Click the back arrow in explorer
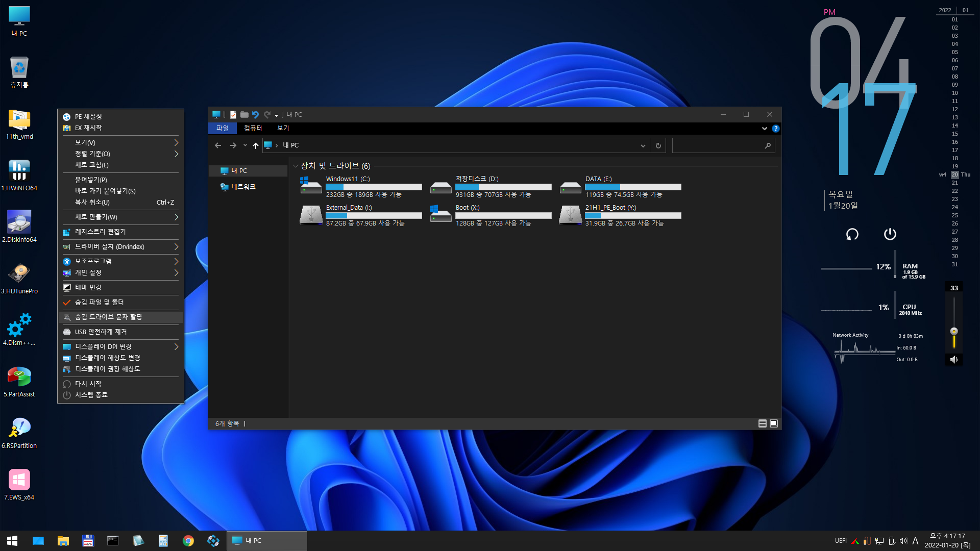The width and height of the screenshot is (980, 551). pos(218,145)
